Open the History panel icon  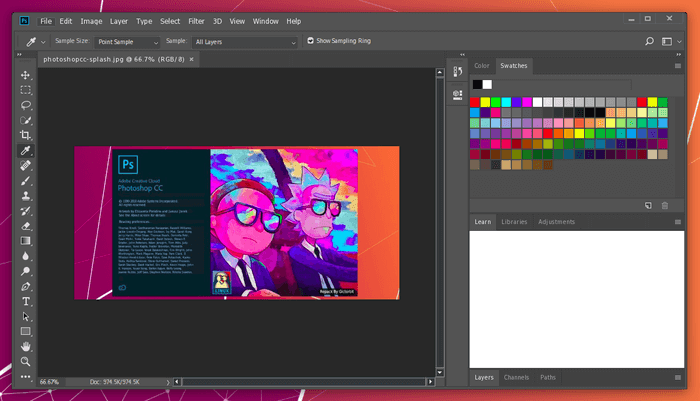click(458, 71)
